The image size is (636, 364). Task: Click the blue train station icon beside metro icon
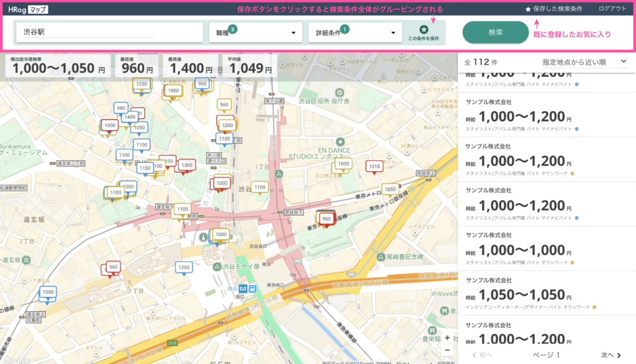pyautogui.click(x=252, y=288)
